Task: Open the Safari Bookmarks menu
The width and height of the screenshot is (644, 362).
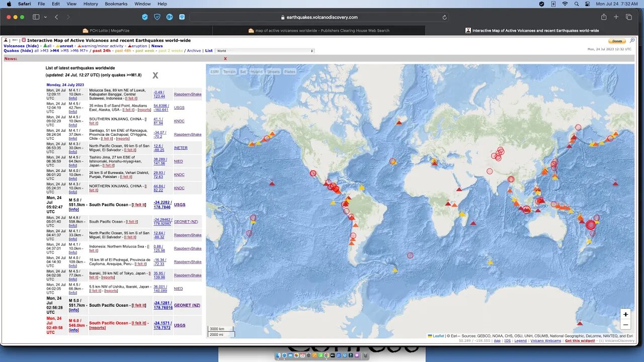Action: (x=116, y=4)
